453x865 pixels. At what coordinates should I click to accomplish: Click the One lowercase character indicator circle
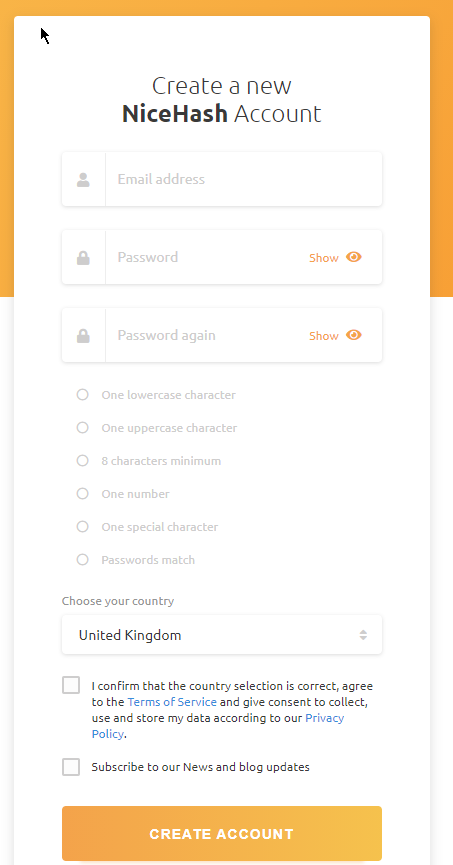pyautogui.click(x=82, y=394)
